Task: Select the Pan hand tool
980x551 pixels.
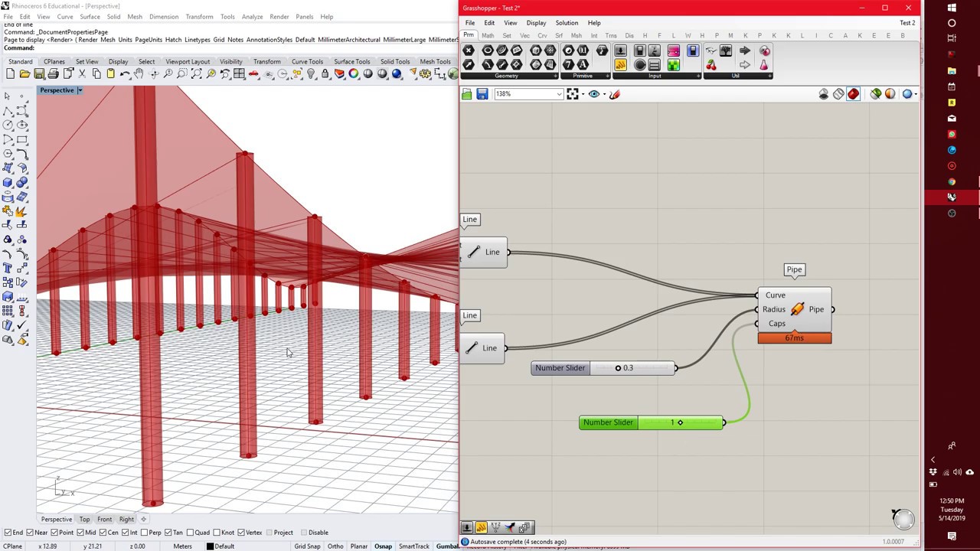Action: point(139,74)
